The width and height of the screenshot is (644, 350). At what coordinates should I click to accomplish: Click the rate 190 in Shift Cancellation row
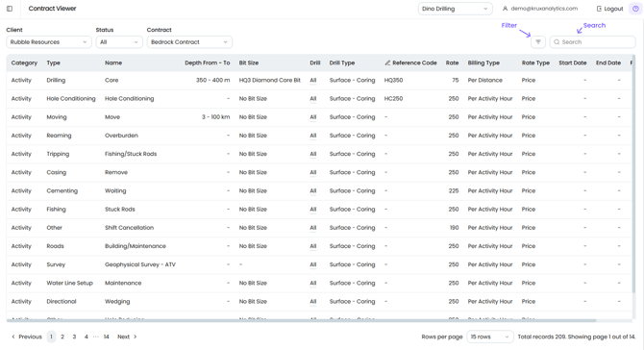tap(455, 228)
